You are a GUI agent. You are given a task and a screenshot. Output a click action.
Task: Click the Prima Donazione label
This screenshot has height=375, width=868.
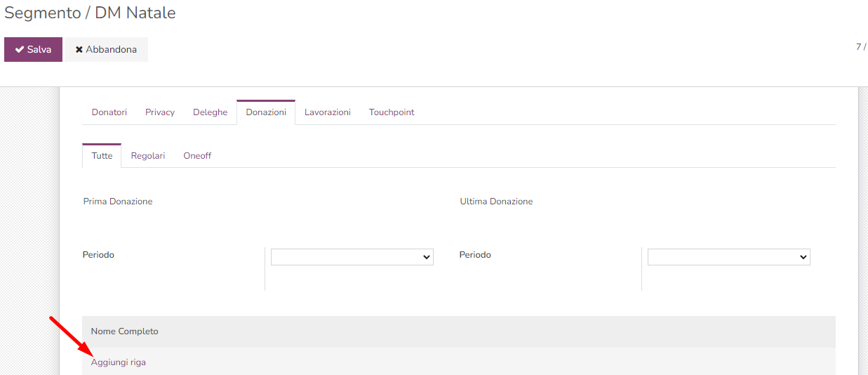pyautogui.click(x=118, y=202)
